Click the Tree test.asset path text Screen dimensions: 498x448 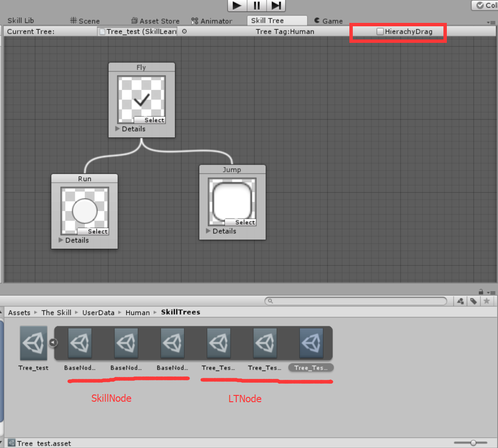[x=44, y=443]
